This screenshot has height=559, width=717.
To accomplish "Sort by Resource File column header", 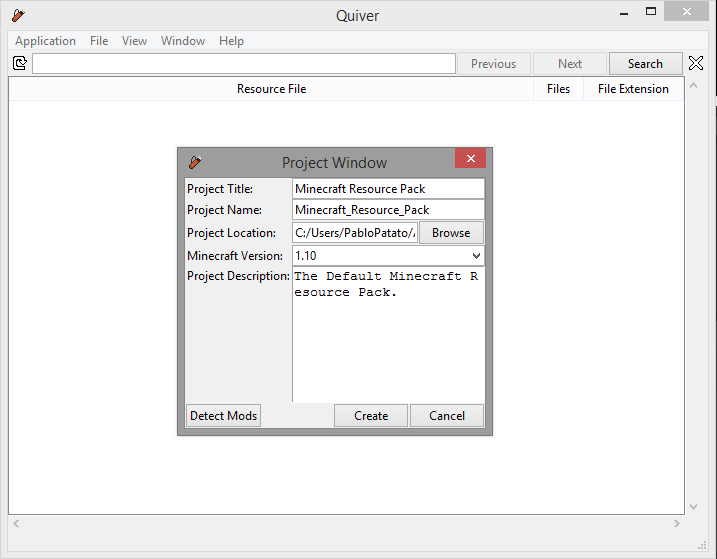I will 271,89.
